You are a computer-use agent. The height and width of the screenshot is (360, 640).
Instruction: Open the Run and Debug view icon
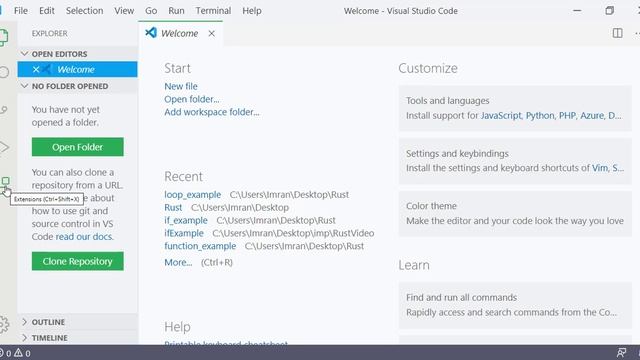click(4, 147)
